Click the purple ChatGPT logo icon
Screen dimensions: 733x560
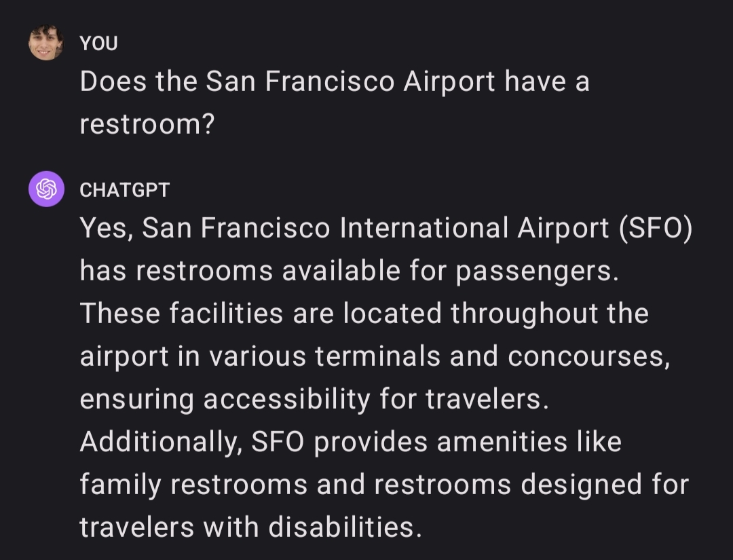46,189
